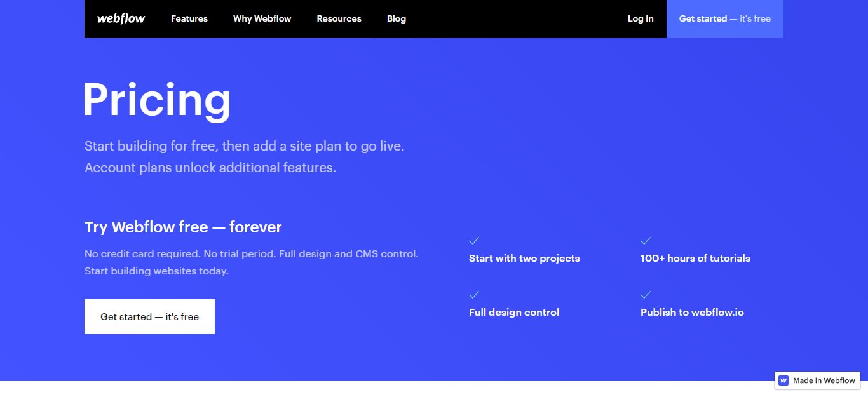Click 'No credit card required' description line
The height and width of the screenshot is (397, 868).
pyautogui.click(x=252, y=253)
